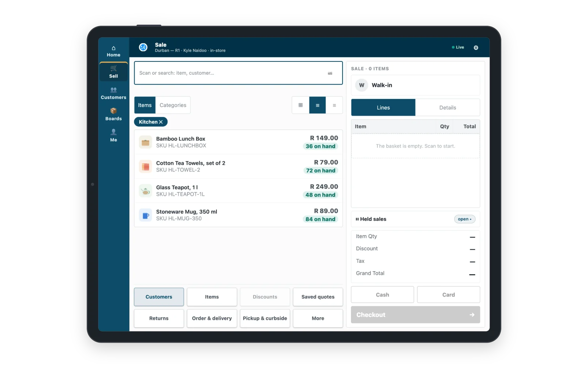Switch to the Details tab
This screenshot has height=368, width=588.
coord(448,107)
